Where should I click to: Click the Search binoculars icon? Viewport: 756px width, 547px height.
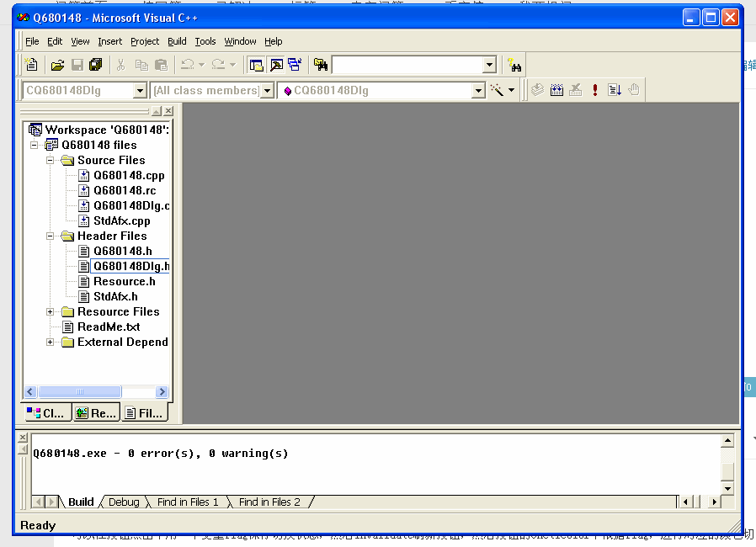(514, 65)
